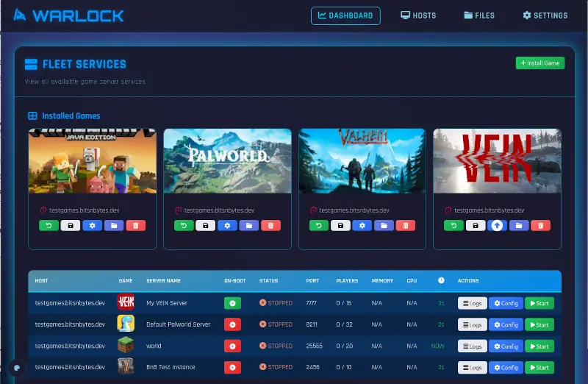Click port value 25565
The image size is (588, 384).
pyautogui.click(x=314, y=346)
